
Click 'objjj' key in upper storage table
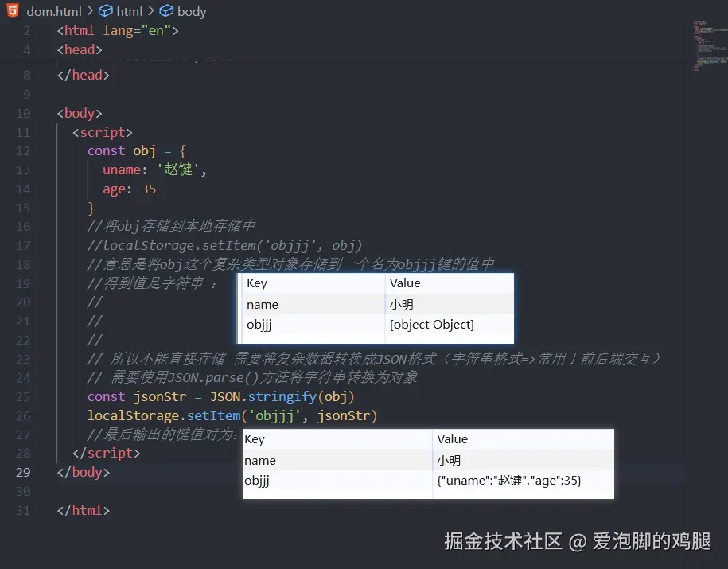click(x=259, y=325)
